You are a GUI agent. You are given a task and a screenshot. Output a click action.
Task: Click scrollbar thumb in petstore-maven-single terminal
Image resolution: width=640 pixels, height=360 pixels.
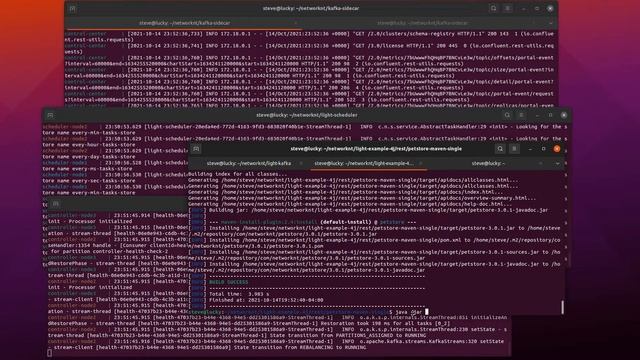click(x=562, y=307)
